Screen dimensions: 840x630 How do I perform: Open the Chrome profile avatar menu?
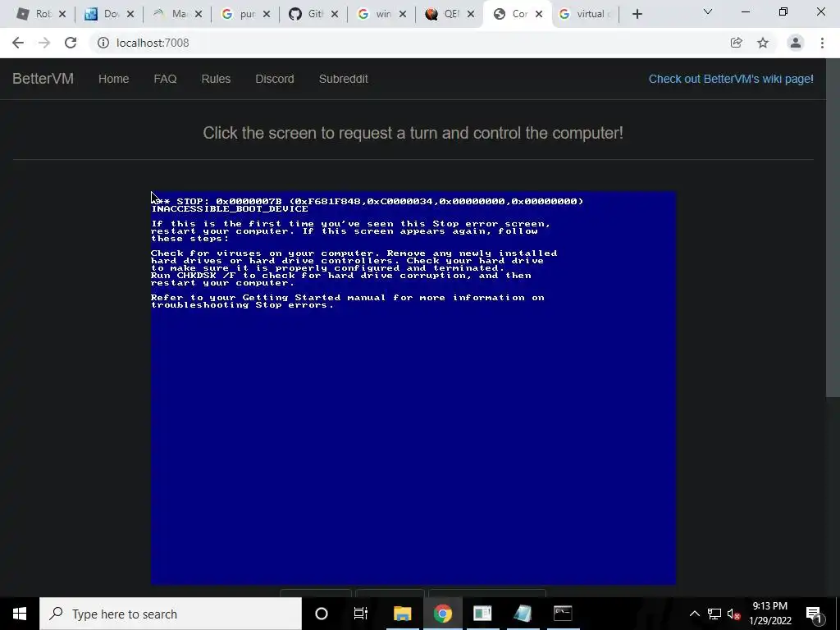tap(796, 43)
